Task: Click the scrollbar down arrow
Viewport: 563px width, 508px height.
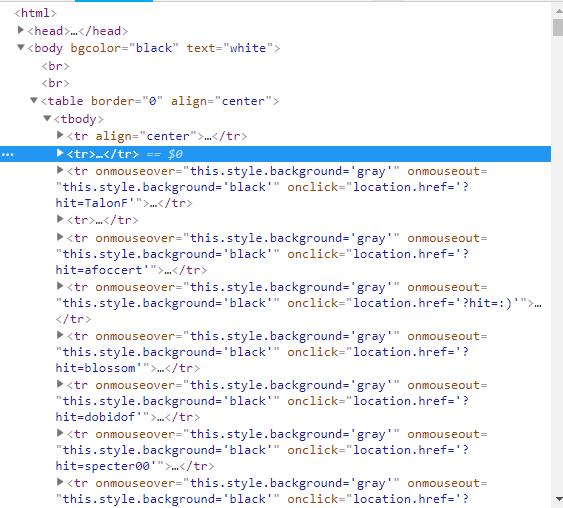Action: (x=559, y=498)
